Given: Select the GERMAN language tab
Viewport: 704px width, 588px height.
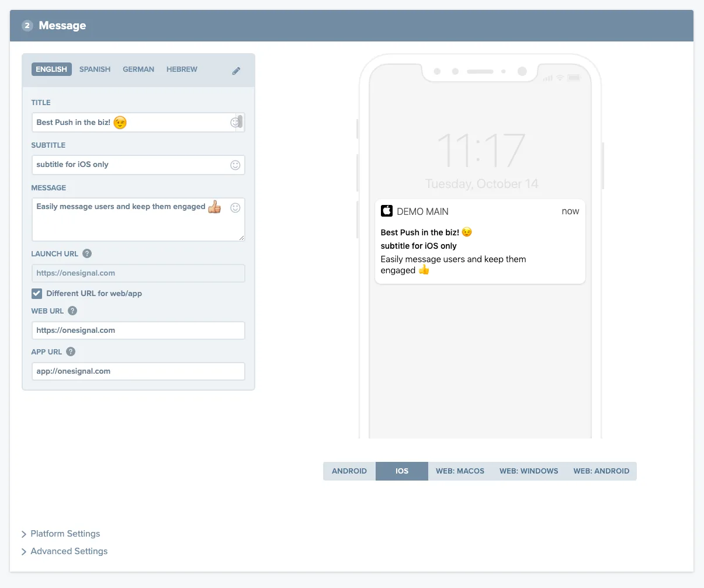Looking at the screenshot, I should [138, 69].
